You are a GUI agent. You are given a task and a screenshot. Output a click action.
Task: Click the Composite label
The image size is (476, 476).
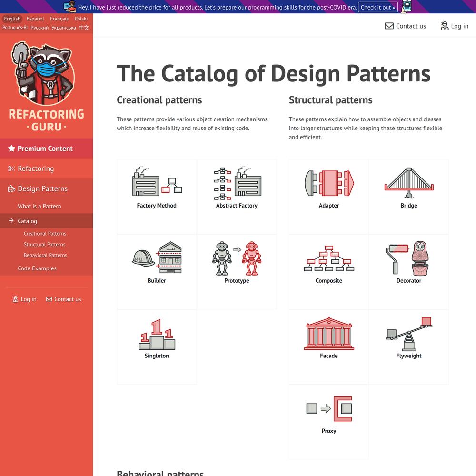pyautogui.click(x=329, y=281)
